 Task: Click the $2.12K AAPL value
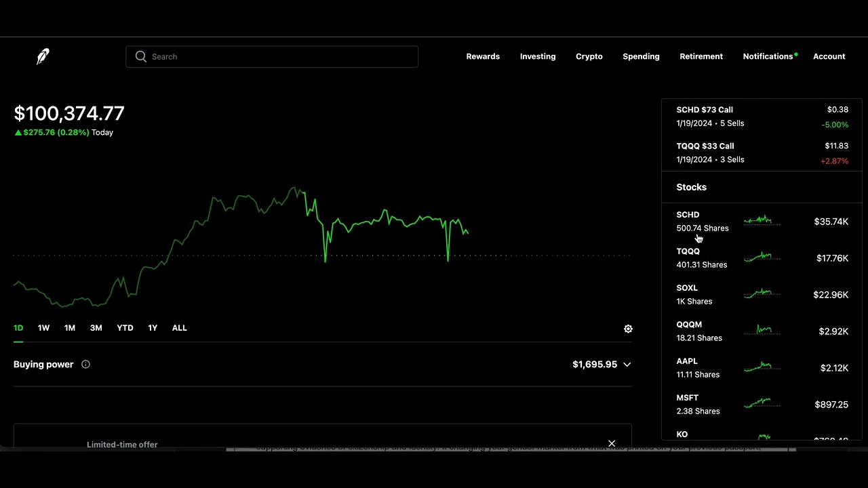click(x=834, y=368)
